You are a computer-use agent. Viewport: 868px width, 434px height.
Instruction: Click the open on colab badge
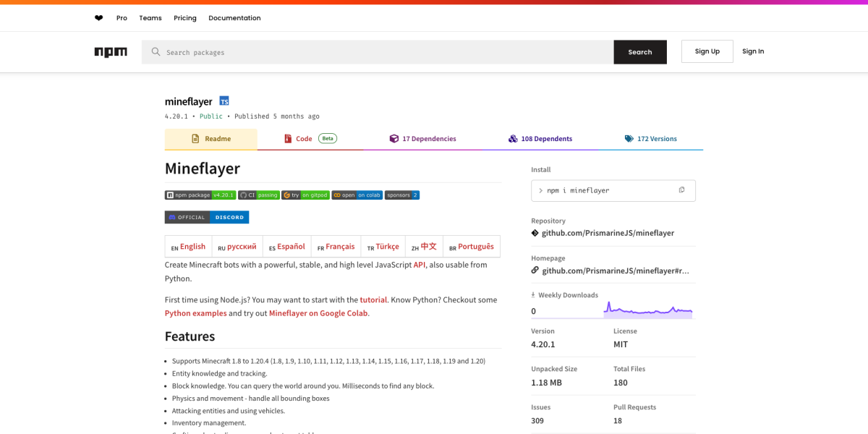pos(357,195)
